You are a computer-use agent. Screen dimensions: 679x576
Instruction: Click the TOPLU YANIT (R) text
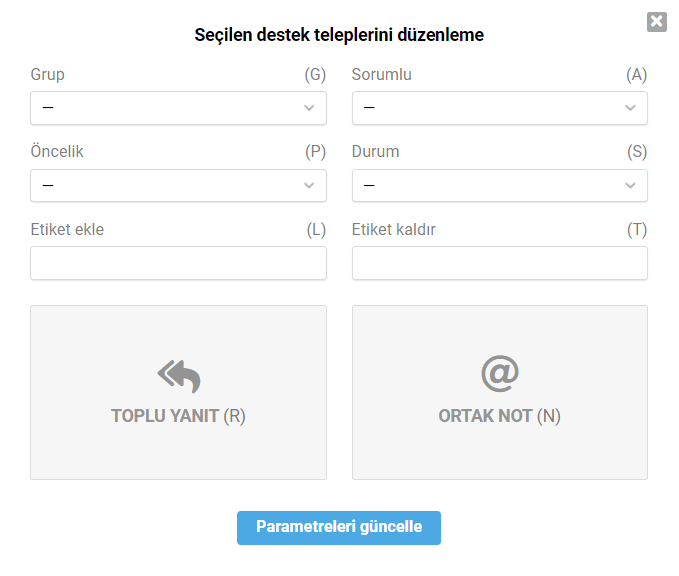(178, 416)
